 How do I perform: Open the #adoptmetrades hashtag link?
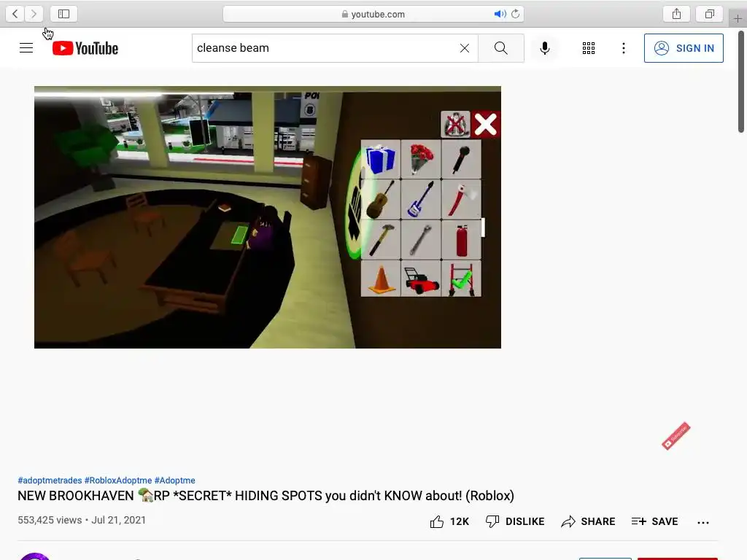[x=50, y=481]
